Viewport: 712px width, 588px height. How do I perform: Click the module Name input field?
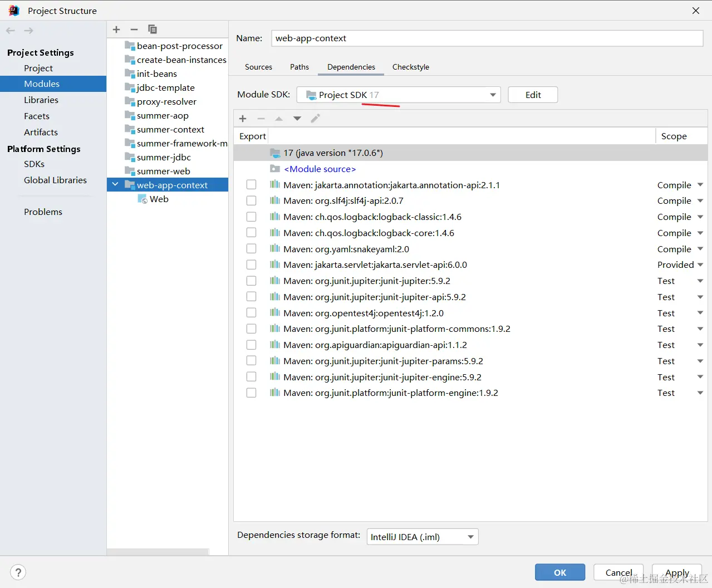click(x=487, y=38)
